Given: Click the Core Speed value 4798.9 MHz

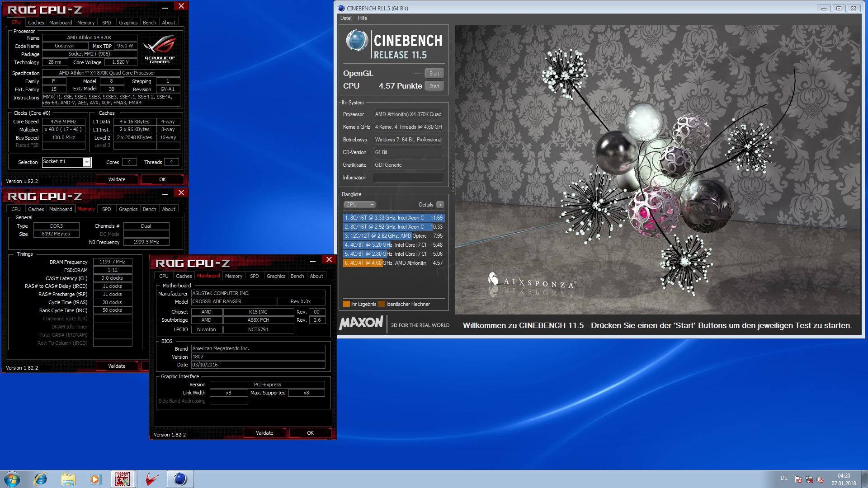Looking at the screenshot, I should tap(64, 122).
